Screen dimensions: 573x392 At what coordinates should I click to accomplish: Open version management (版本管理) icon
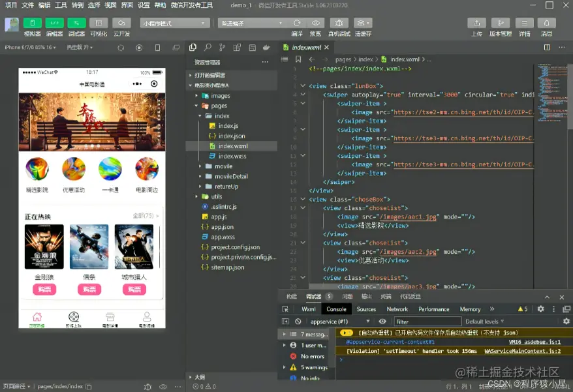501,23
